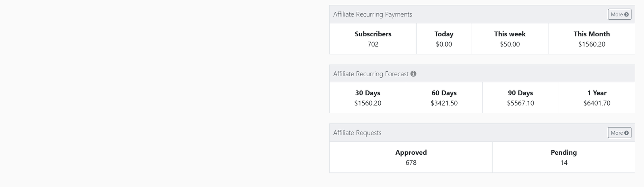
Task: Open More for Affiliate Requests
Action: tap(619, 133)
